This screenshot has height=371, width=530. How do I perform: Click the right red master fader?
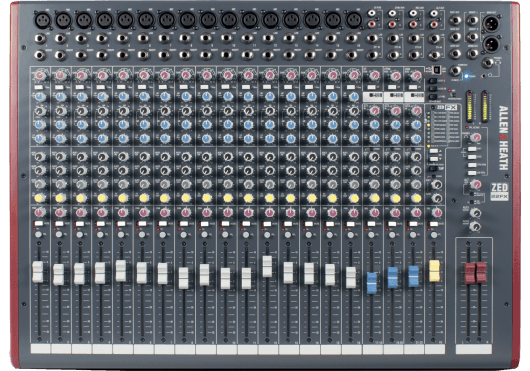(x=481, y=272)
